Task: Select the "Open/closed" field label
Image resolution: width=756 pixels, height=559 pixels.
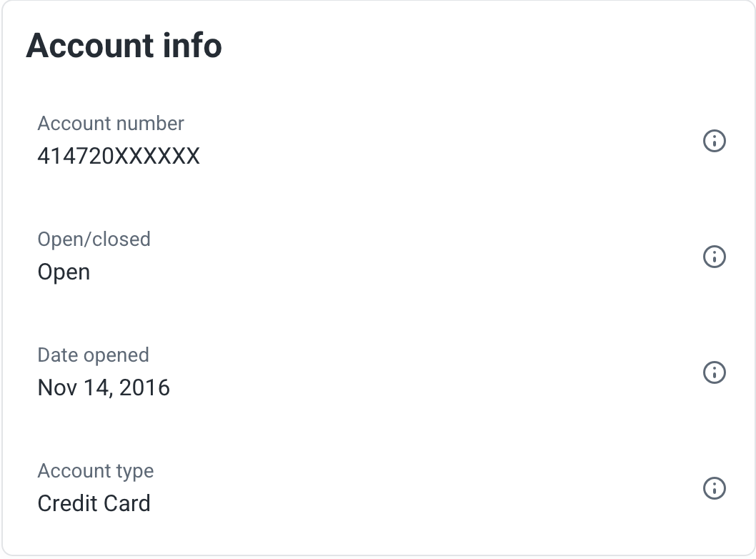Action: 94,239
